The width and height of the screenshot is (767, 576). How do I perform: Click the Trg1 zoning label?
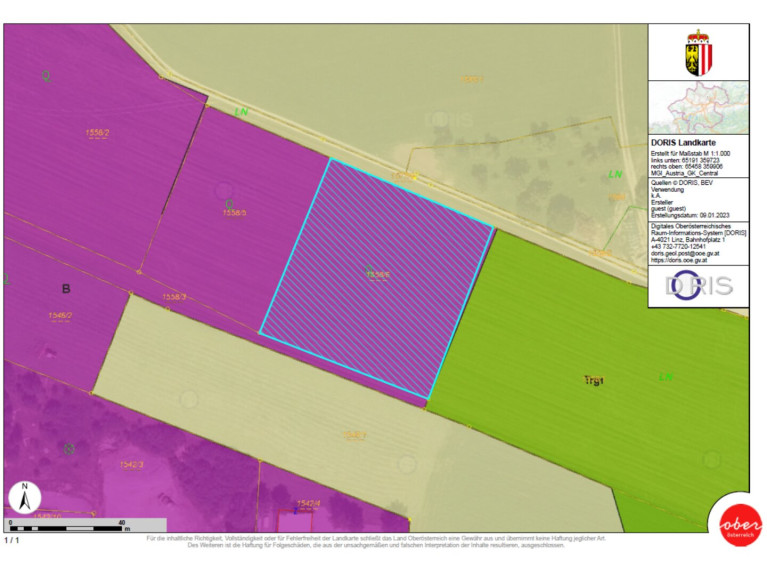coord(595,380)
